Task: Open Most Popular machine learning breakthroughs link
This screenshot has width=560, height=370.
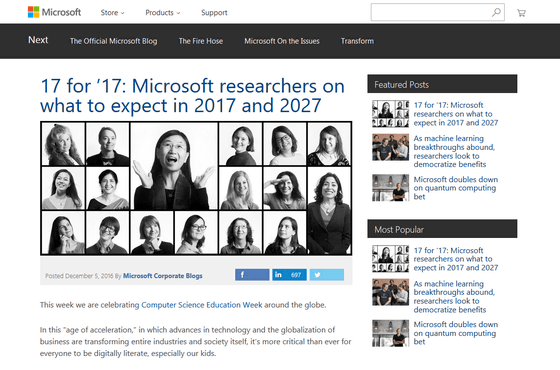Action: pos(454,296)
